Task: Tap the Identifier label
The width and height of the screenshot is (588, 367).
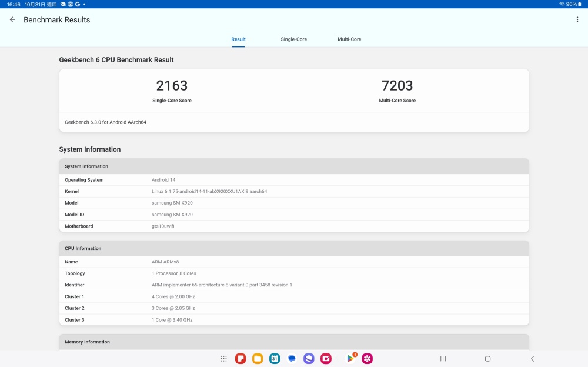Action: point(74,285)
